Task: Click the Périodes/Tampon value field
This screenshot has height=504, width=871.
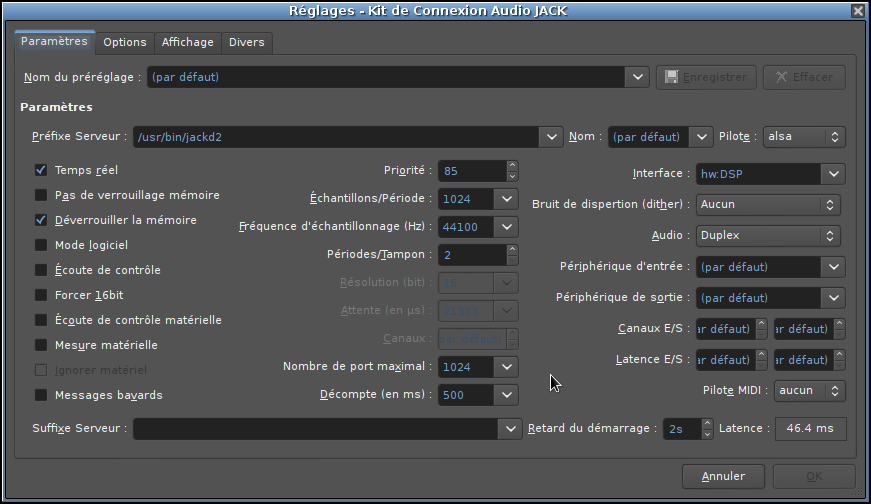Action: coord(473,255)
